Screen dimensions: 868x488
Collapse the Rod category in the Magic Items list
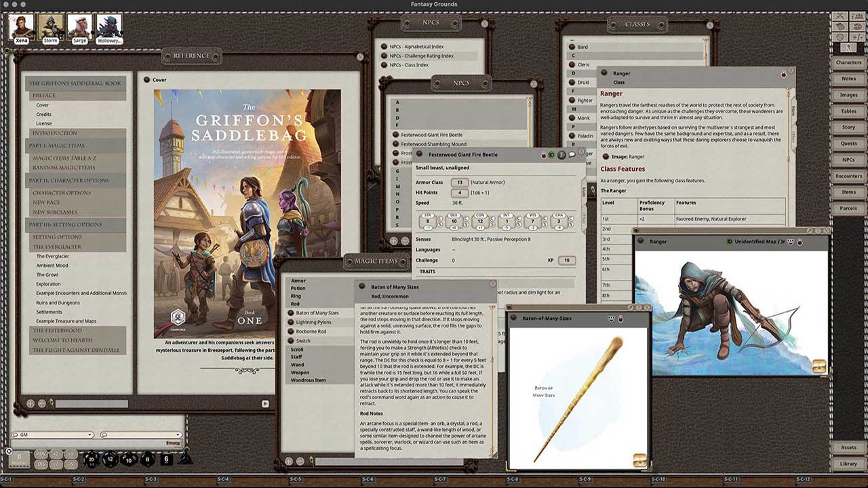pos(296,305)
